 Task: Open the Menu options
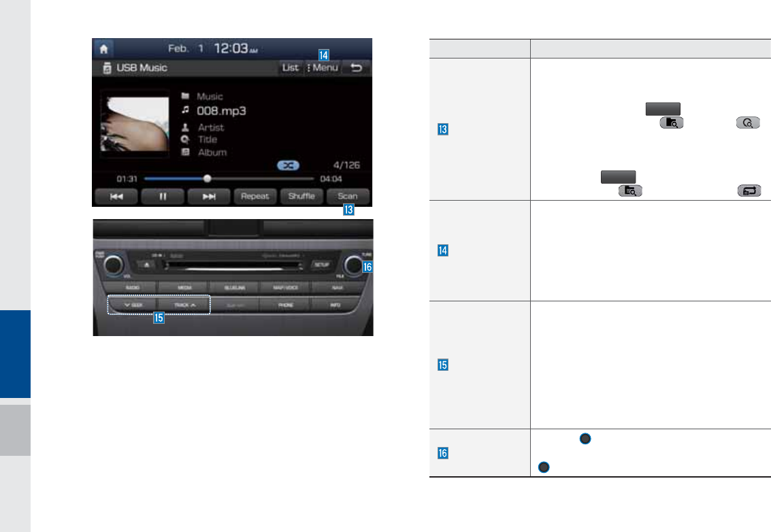click(x=323, y=68)
